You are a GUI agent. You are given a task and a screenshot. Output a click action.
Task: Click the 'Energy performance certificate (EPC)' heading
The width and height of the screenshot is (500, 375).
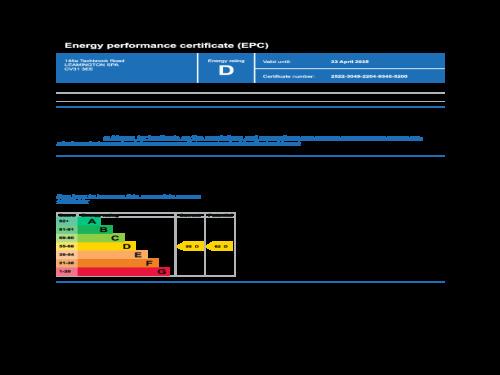pos(166,45)
